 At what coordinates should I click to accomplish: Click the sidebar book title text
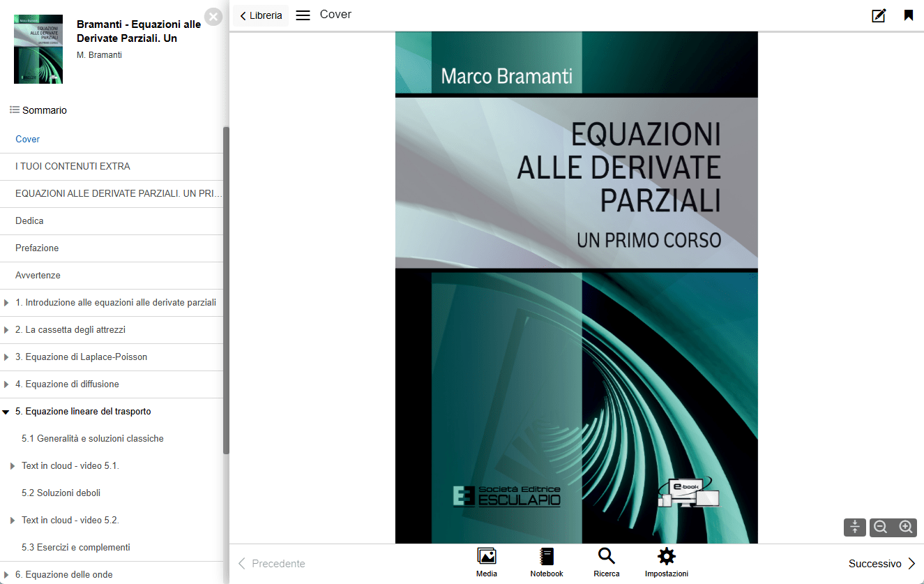click(x=139, y=31)
